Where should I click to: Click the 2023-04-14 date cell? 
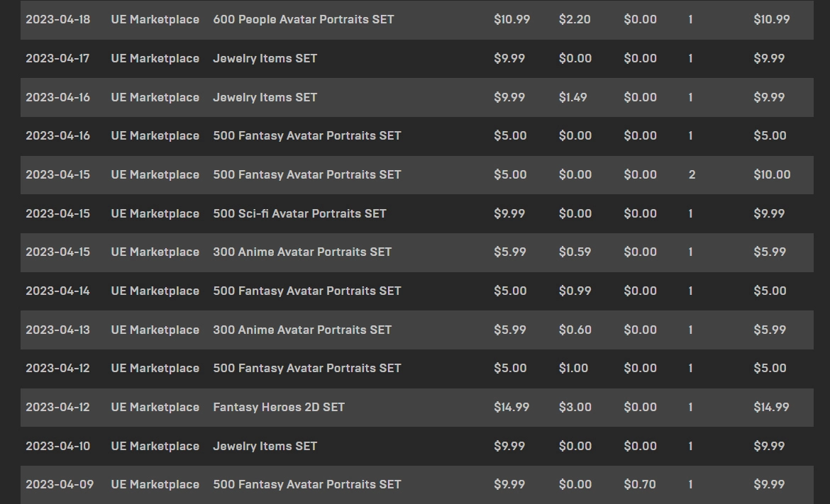57,291
